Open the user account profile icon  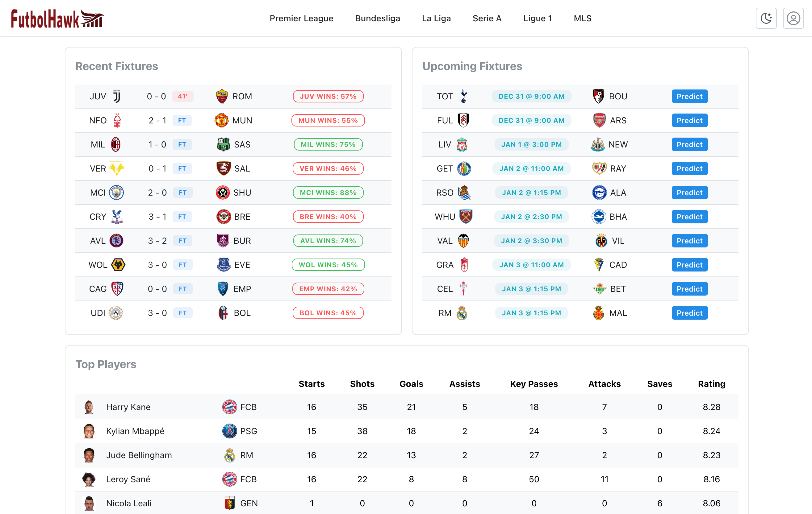coord(793,18)
